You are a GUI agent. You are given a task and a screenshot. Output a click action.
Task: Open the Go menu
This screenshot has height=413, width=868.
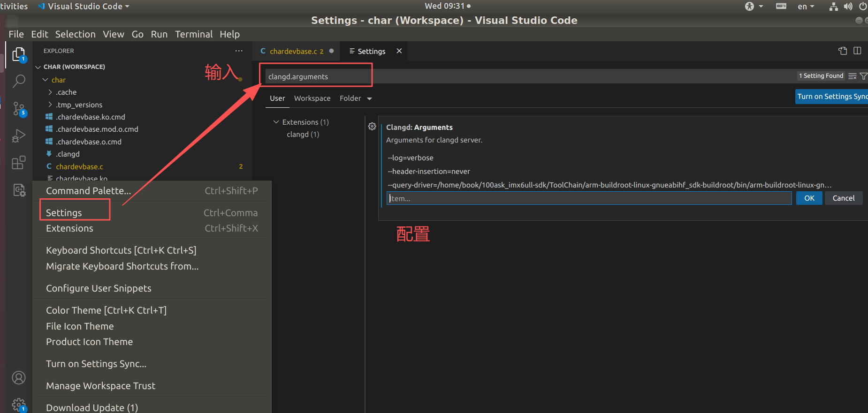(x=137, y=34)
